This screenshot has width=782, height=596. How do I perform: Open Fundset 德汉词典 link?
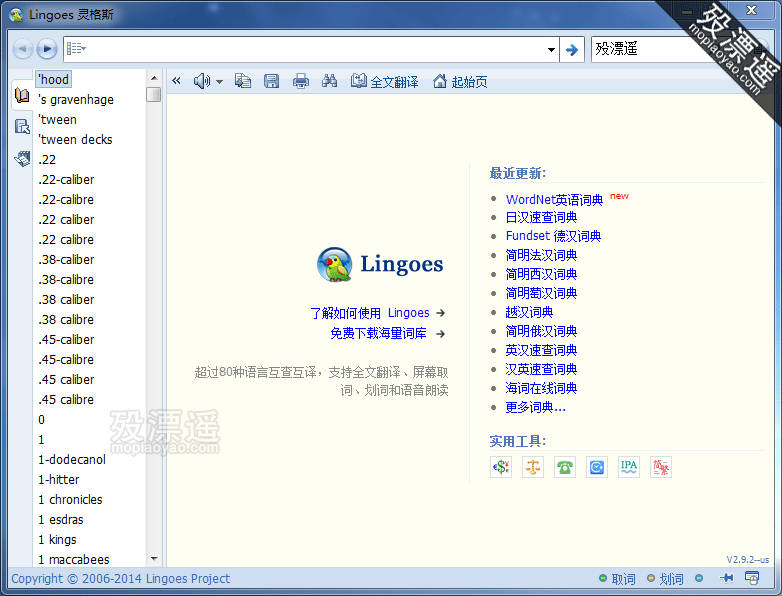click(553, 236)
